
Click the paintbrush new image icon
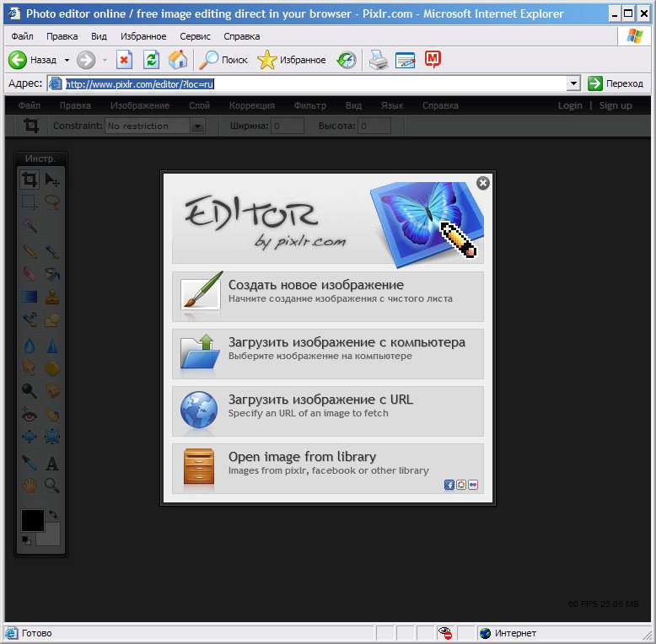tap(201, 292)
